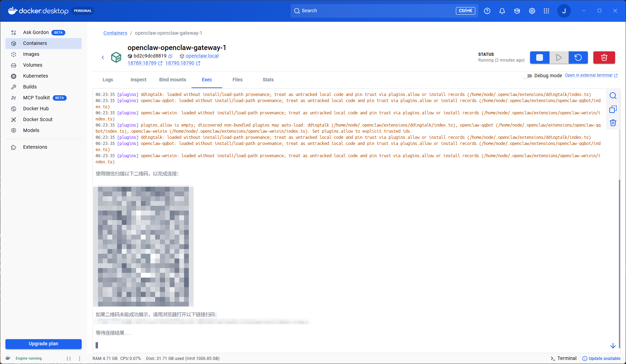Select Containers in the sidebar
Screen dimensions: 626x364
44,43
